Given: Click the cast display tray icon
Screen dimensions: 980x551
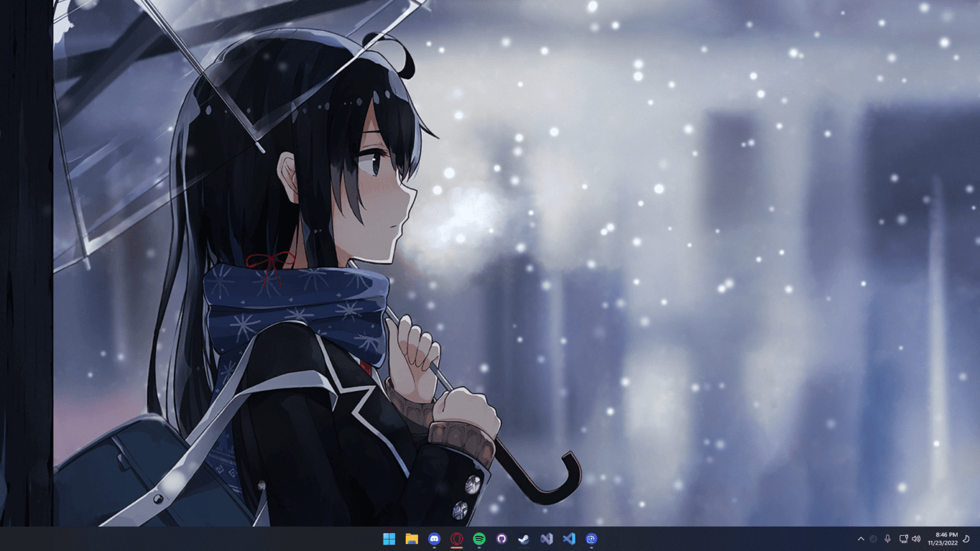Looking at the screenshot, I should (x=903, y=539).
